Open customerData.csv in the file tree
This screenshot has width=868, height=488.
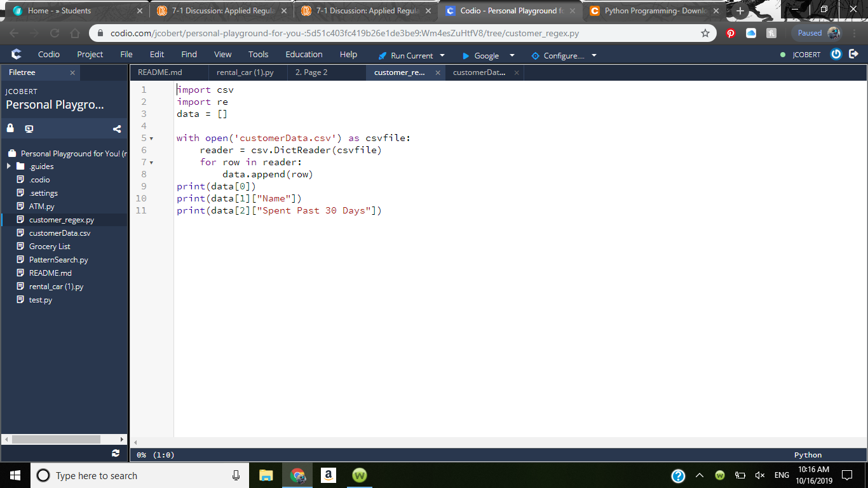(x=60, y=233)
